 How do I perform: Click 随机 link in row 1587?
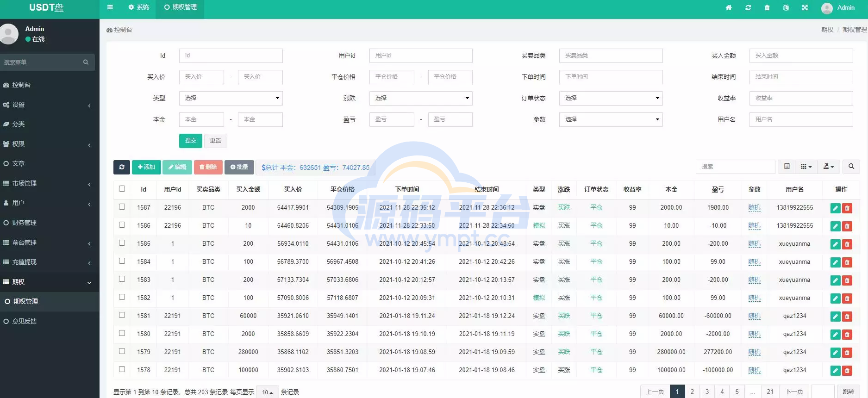(x=754, y=208)
